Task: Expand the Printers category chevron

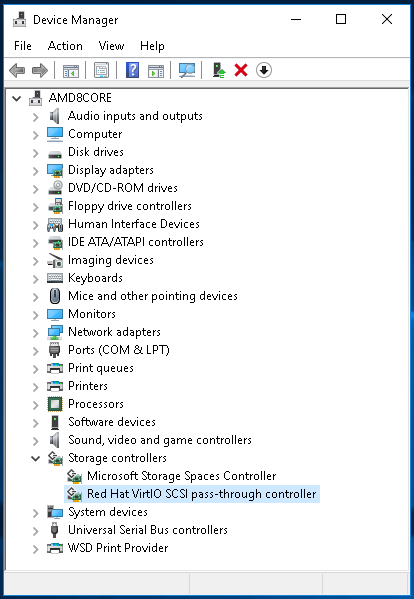Action: (x=36, y=387)
